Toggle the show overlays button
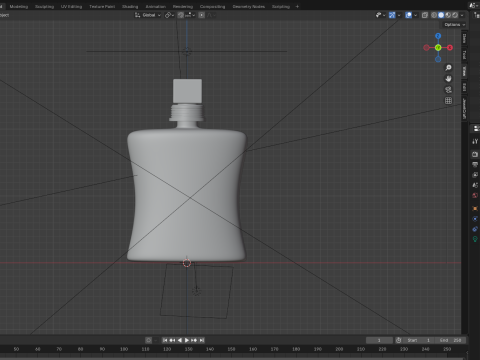480x360 pixels. click(408, 15)
